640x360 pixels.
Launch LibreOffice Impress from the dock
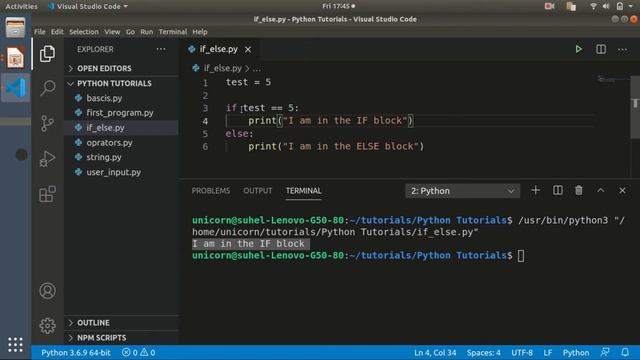(x=15, y=58)
